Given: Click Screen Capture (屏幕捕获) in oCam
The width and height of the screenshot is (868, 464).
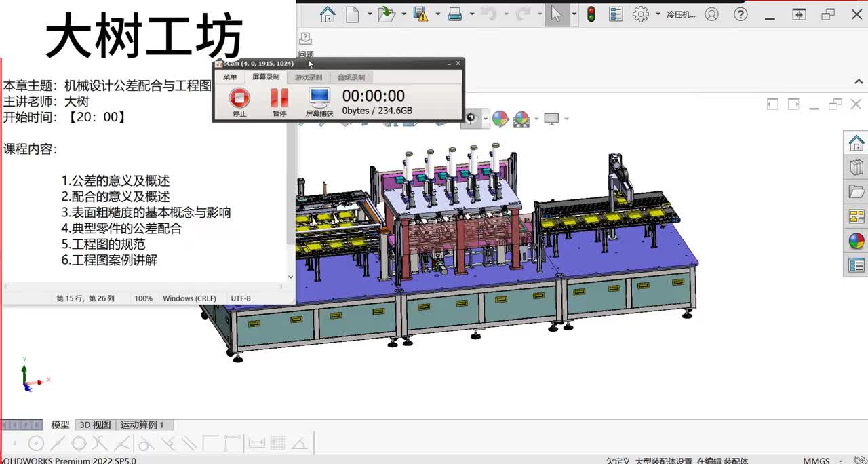Looking at the screenshot, I should pos(319,102).
